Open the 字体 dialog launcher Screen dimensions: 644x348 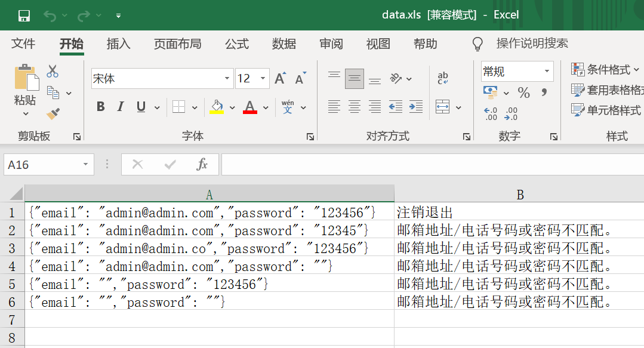(310, 137)
